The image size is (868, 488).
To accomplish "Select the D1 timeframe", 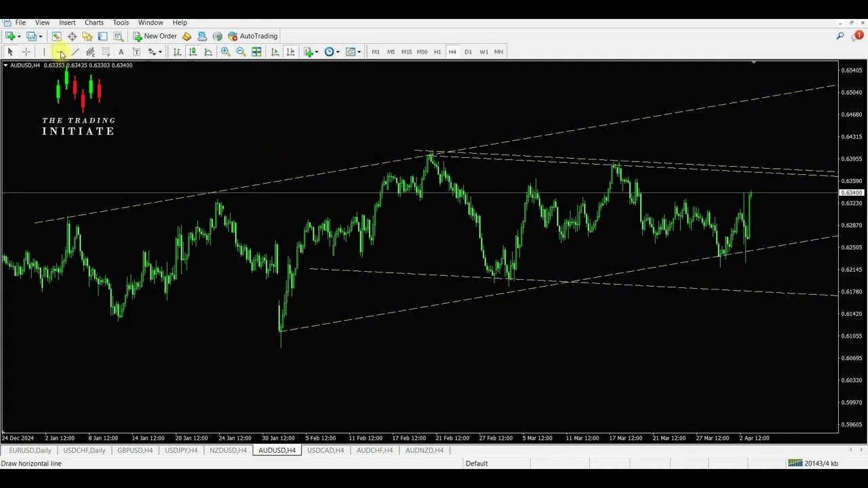I will coord(468,52).
